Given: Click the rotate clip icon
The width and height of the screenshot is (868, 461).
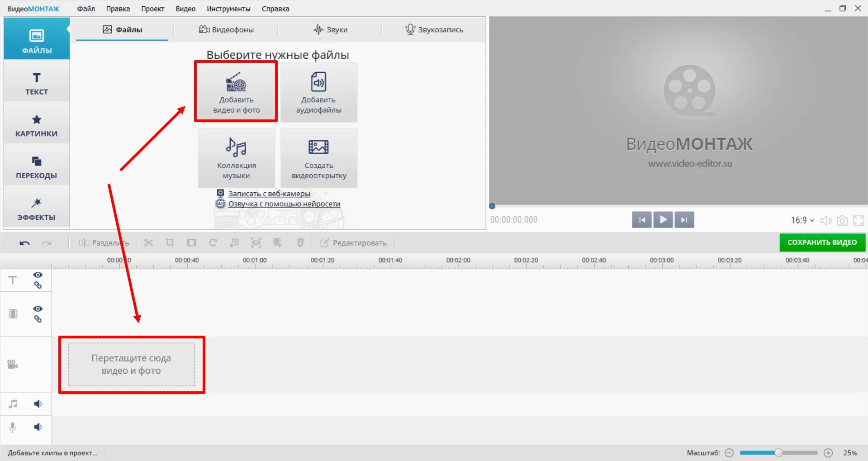Looking at the screenshot, I should [x=213, y=243].
